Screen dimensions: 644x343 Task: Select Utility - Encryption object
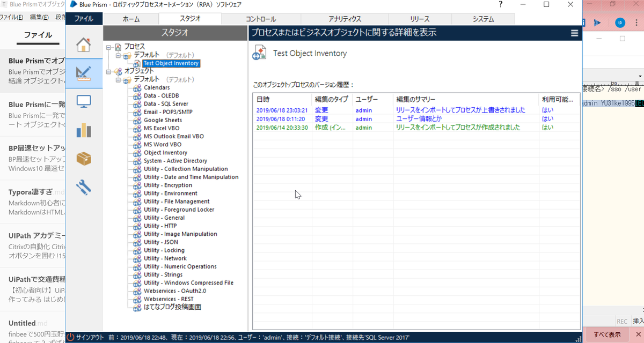click(x=168, y=185)
